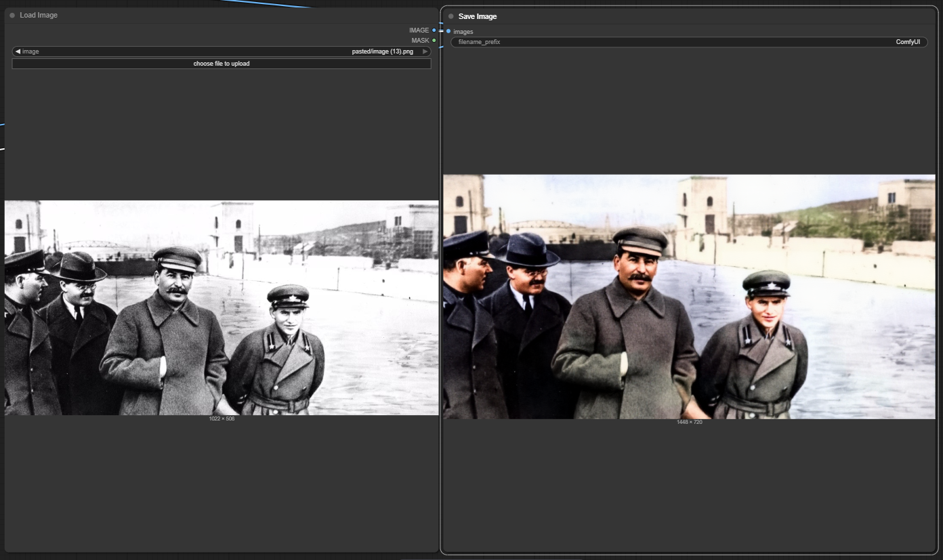Select next image with right arrow
Viewport: 943px width, 560px height.
pyautogui.click(x=425, y=51)
